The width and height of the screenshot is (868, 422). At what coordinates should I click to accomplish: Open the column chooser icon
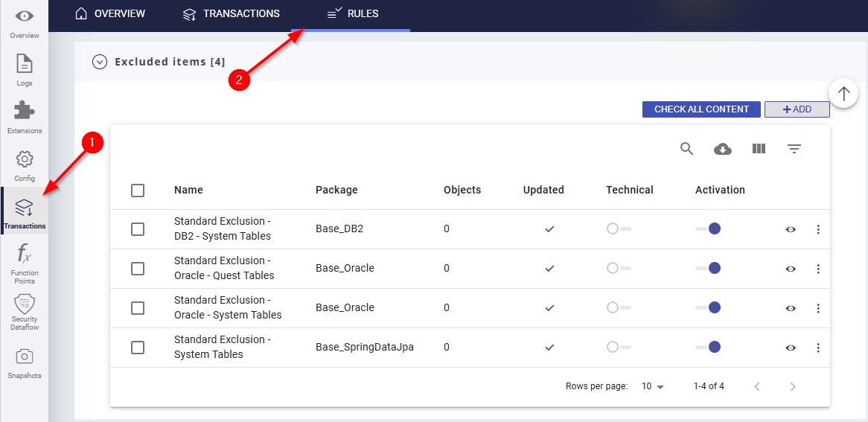point(759,149)
